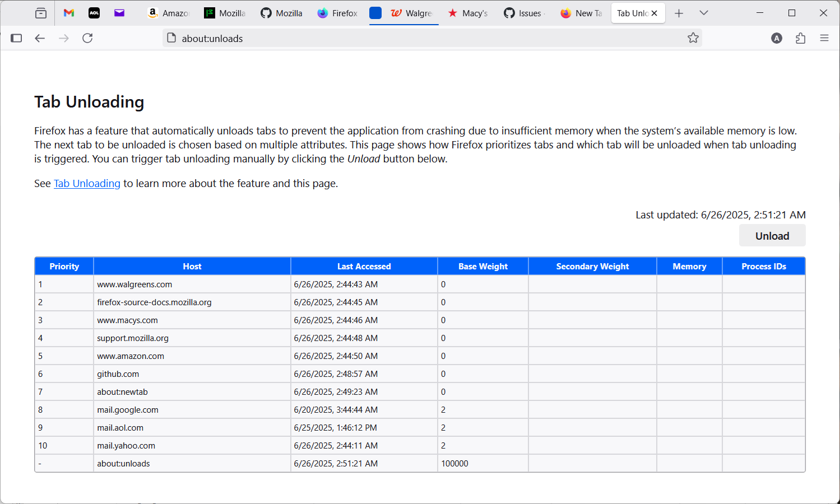Viewport: 840px width, 504px height.
Task: Switch to the Macy's tab
Action: 468,12
